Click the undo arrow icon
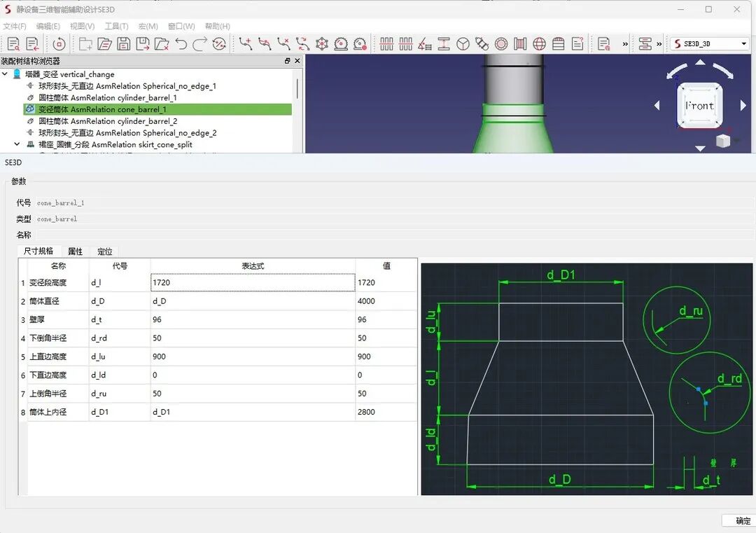 pos(181,44)
